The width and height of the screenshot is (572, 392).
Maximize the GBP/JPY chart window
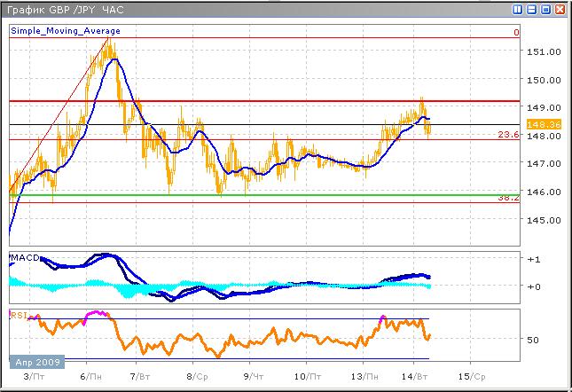point(545,9)
